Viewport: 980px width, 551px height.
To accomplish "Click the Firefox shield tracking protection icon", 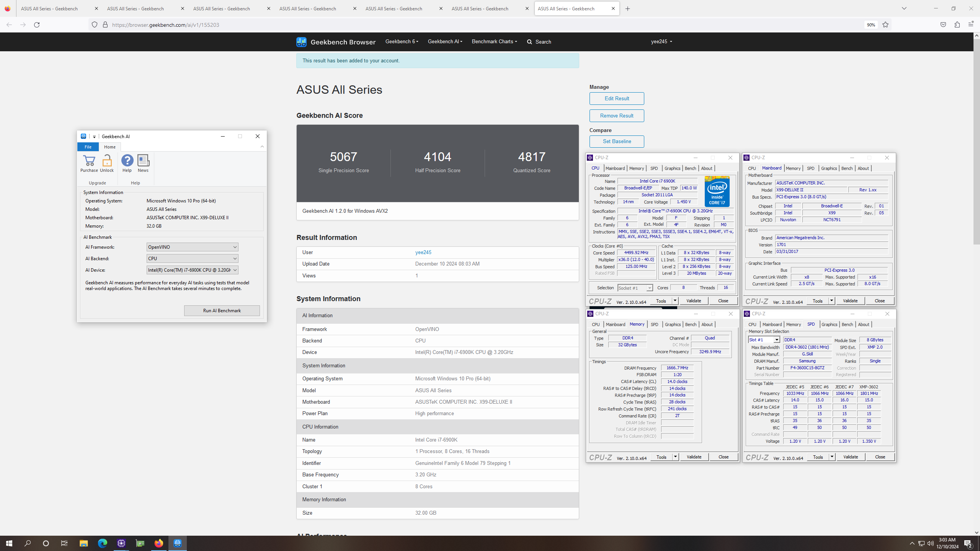I will pos(95,25).
